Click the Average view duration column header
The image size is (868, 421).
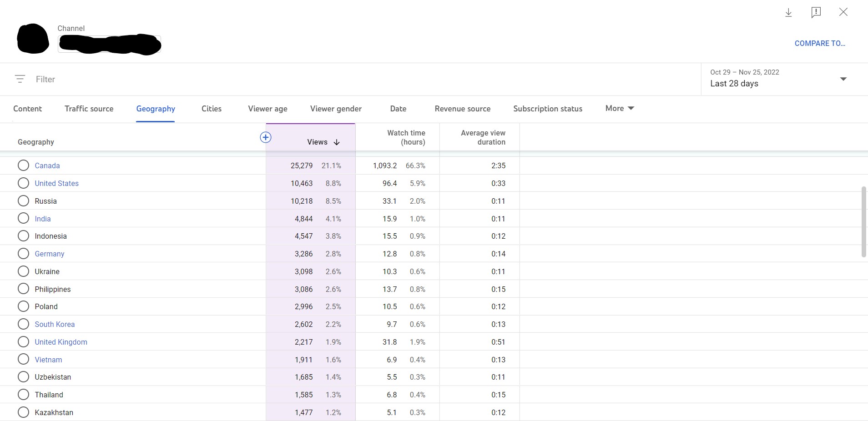click(x=483, y=137)
